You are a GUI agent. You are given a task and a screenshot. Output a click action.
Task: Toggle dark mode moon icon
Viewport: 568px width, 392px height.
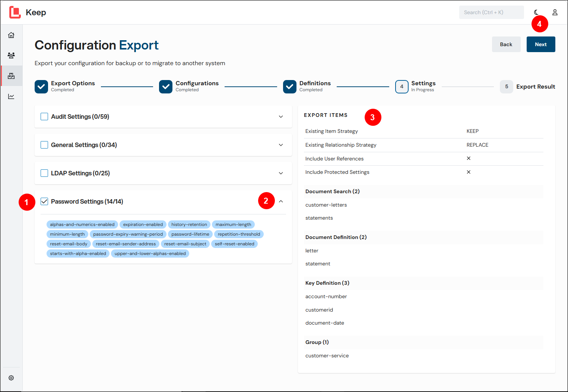click(x=536, y=12)
